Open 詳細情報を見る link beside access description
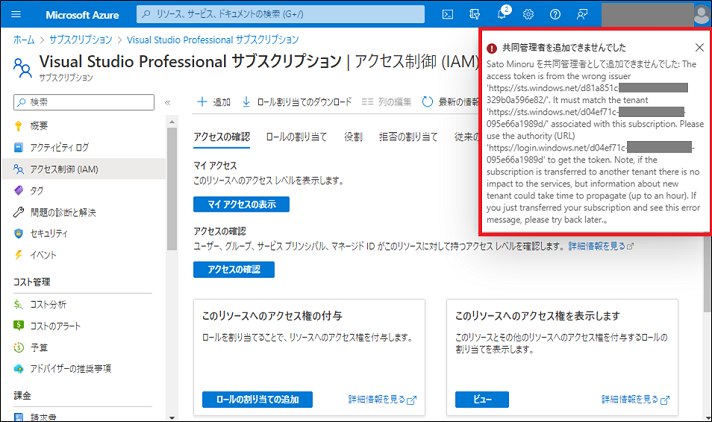Screen dimensions: 712x422 click(x=601, y=246)
